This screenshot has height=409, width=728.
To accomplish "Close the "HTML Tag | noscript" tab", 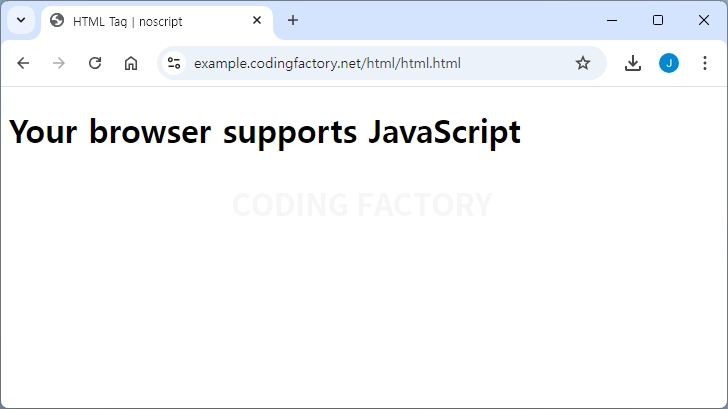I will pos(257,20).
